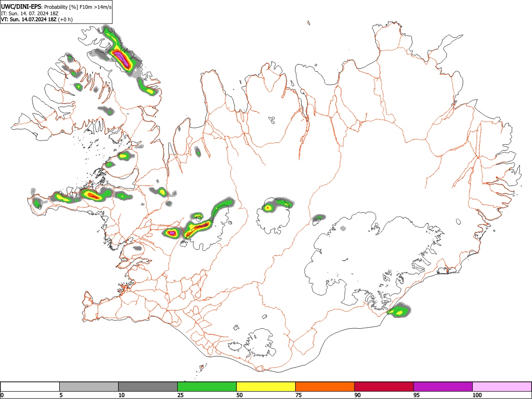
Task: Click the light gray 5–10% legend swatch
Action: point(89,387)
